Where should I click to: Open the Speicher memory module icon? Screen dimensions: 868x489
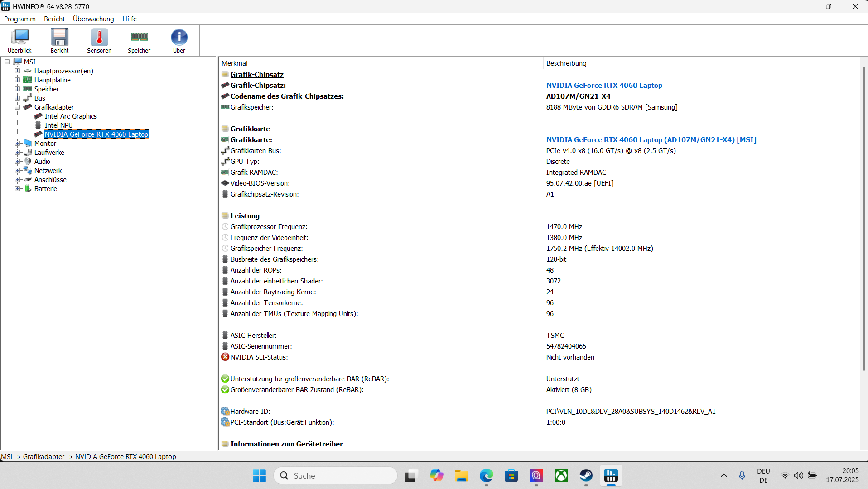139,41
